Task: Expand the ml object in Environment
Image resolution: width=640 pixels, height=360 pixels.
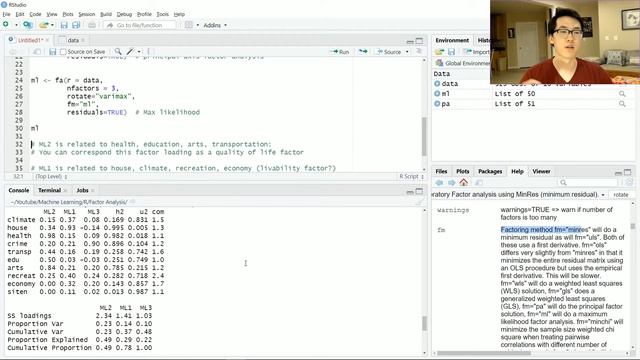Action: (x=437, y=94)
